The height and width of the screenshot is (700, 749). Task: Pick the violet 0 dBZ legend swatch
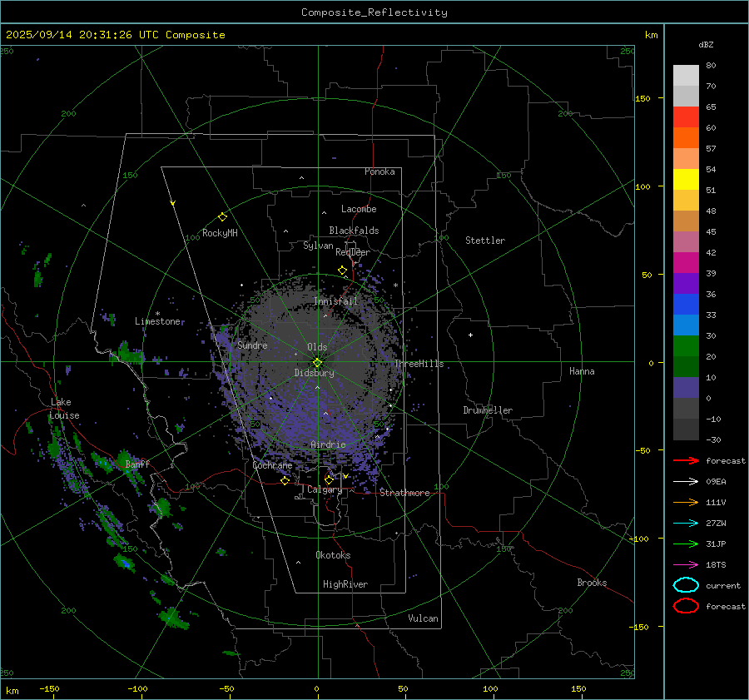(686, 388)
